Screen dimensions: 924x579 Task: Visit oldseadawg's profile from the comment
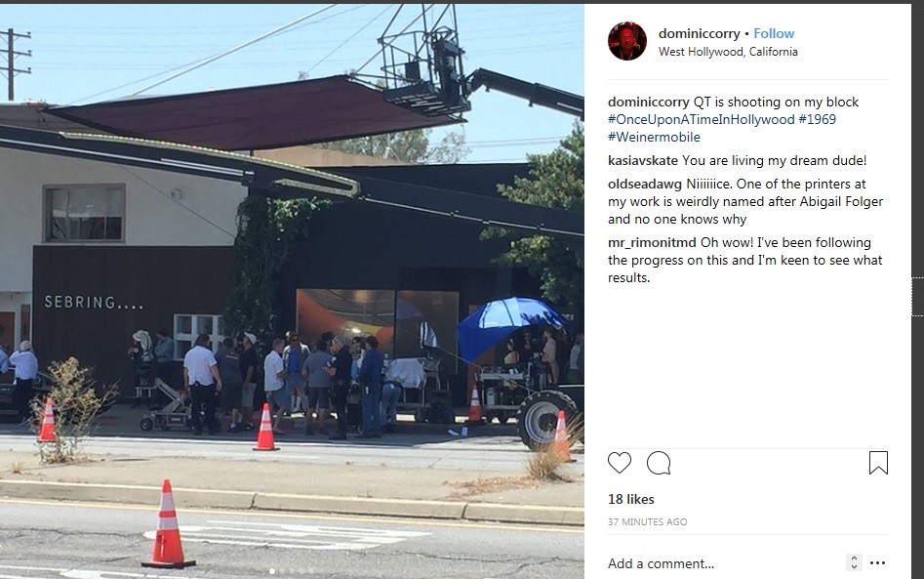tap(645, 185)
